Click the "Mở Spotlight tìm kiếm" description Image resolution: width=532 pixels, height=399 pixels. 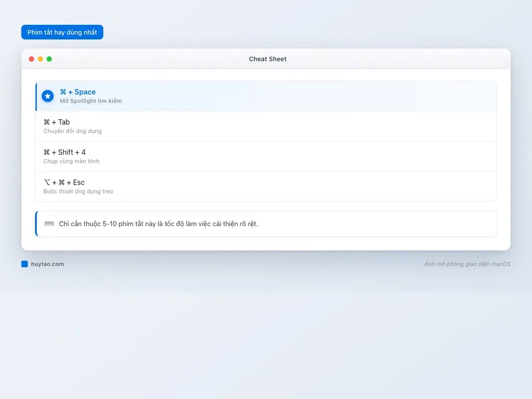click(x=91, y=101)
